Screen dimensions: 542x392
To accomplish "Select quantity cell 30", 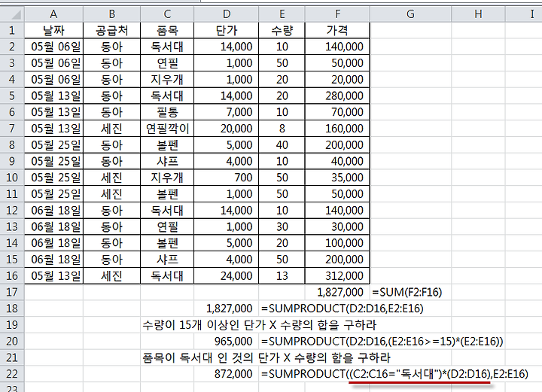I will point(282,227).
